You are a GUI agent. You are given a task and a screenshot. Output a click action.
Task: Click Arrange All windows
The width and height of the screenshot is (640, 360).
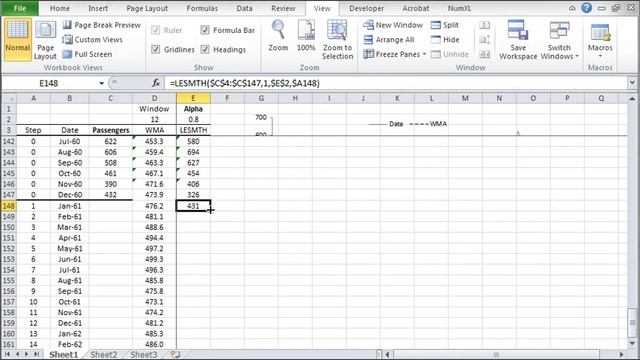[x=389, y=40]
